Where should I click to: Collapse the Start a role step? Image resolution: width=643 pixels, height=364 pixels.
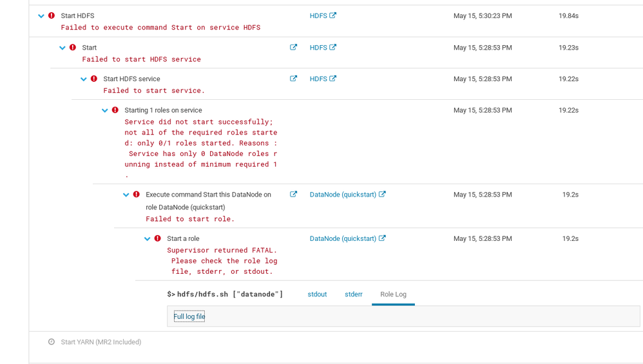(148, 239)
